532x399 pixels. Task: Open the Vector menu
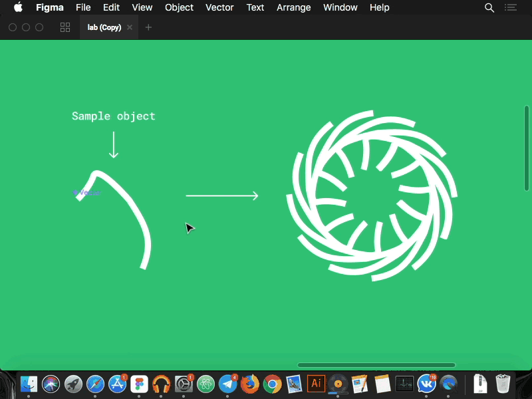coord(219,7)
